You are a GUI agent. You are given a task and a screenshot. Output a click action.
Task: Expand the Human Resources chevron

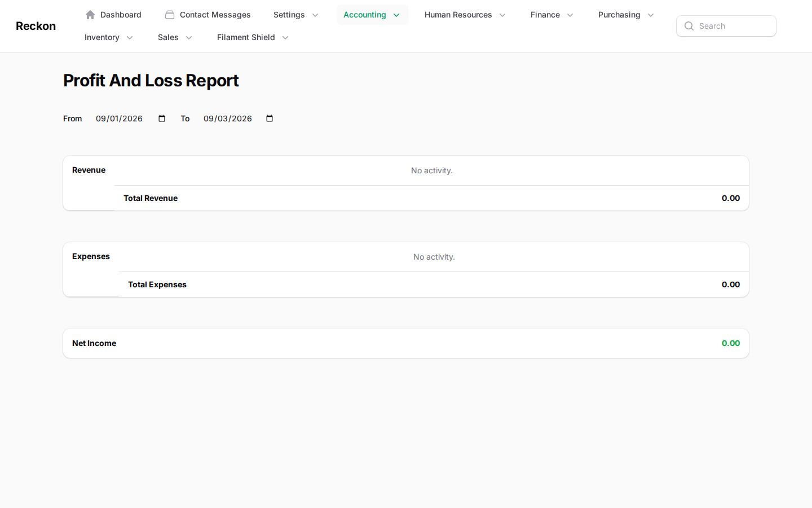click(x=502, y=15)
